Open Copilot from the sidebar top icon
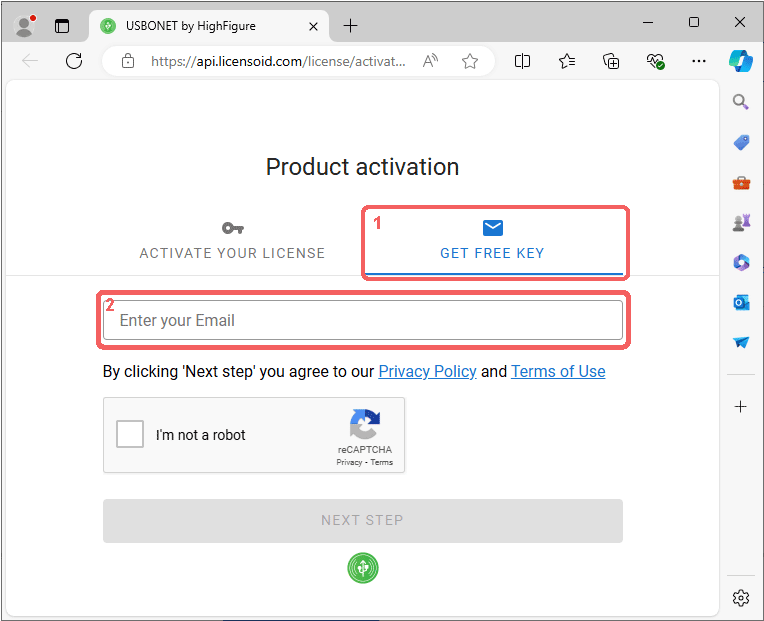 pyautogui.click(x=741, y=61)
